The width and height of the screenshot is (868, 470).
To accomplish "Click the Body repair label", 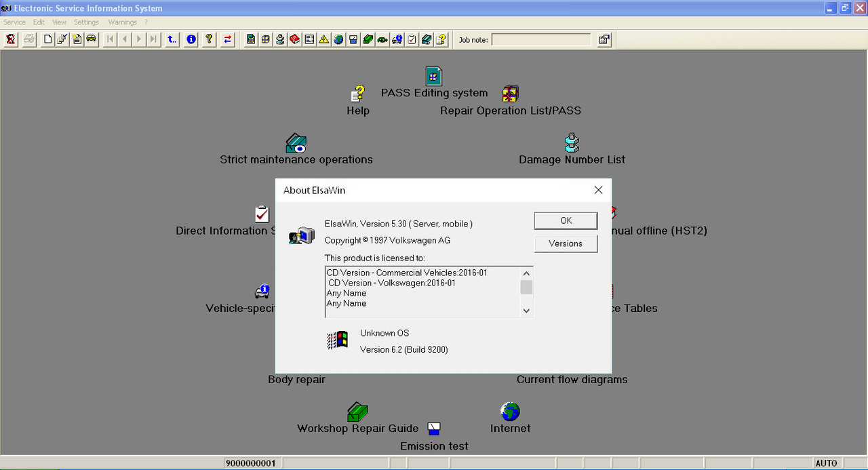I will tap(296, 380).
